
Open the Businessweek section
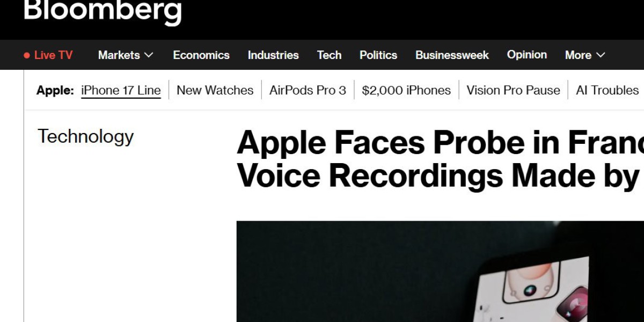coord(452,55)
